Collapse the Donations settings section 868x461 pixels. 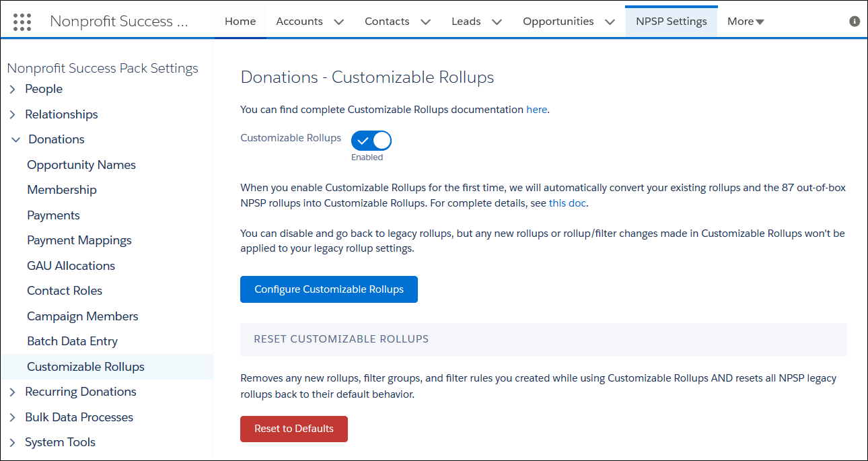(15, 139)
